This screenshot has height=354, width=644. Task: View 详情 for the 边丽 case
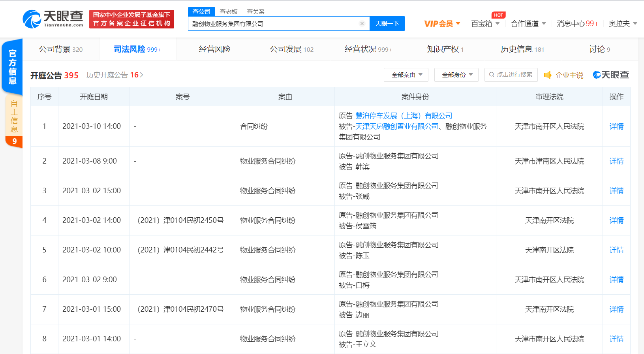pos(616,309)
